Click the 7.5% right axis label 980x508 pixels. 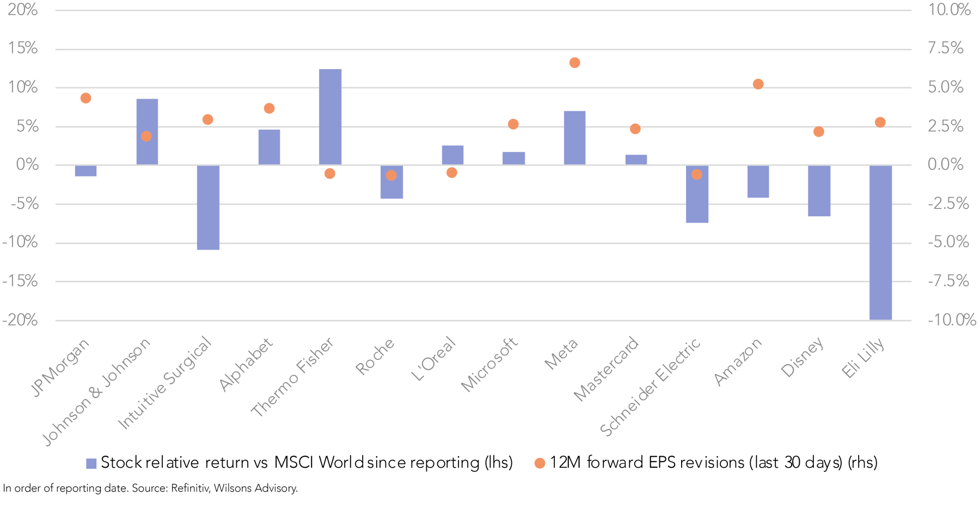click(x=946, y=48)
